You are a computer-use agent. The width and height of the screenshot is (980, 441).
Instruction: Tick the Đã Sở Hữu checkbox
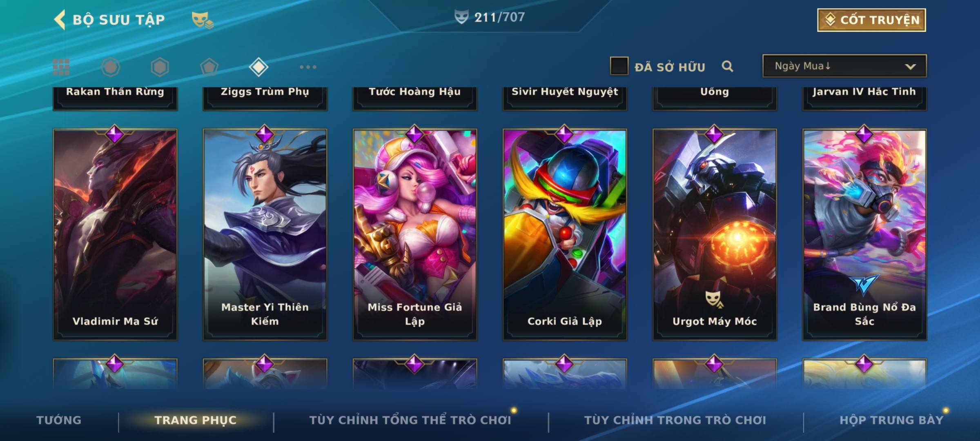coord(619,66)
